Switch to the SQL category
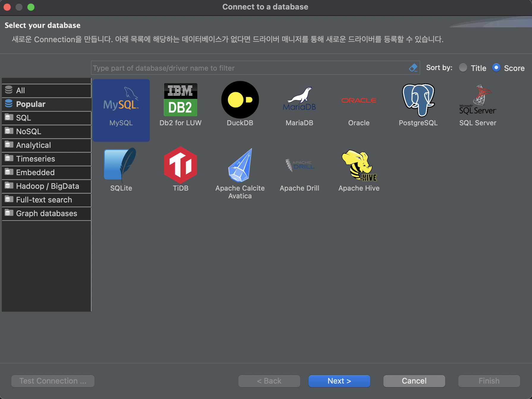Screen dimensions: 532x399 46,118
